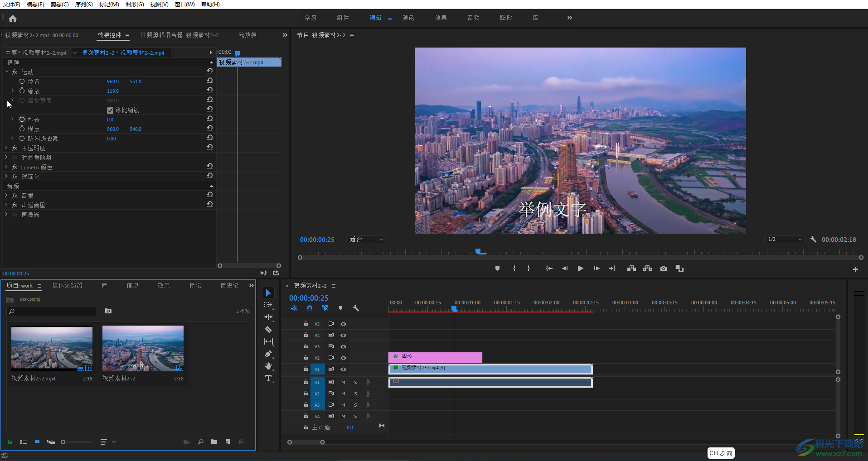Add marker in program monitor
This screenshot has width=868, height=461.
[497, 269]
